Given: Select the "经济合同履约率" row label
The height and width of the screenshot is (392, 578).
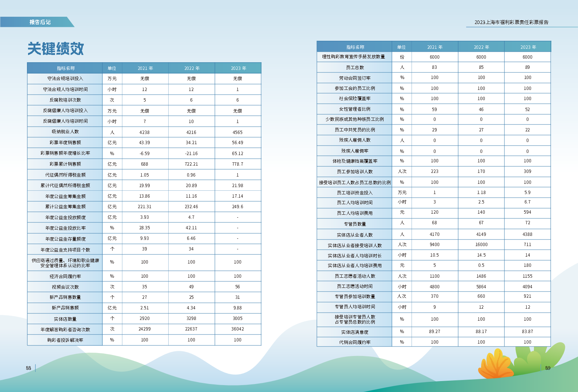Looking at the screenshot, I should pos(65,277).
